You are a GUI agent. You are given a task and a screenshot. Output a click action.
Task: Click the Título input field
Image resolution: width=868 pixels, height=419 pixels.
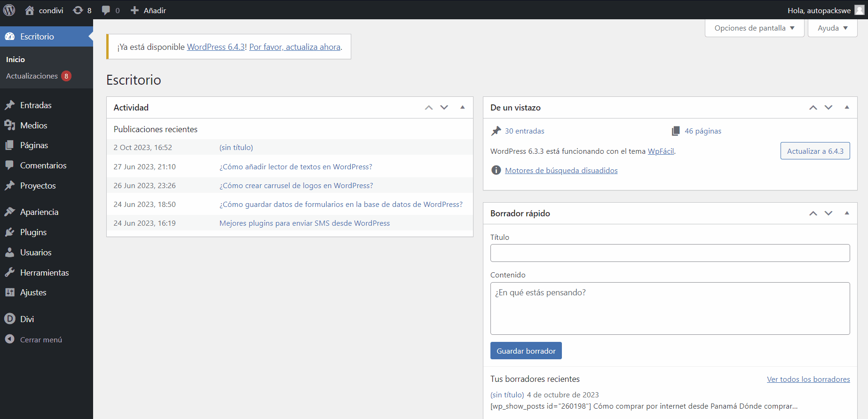point(670,253)
